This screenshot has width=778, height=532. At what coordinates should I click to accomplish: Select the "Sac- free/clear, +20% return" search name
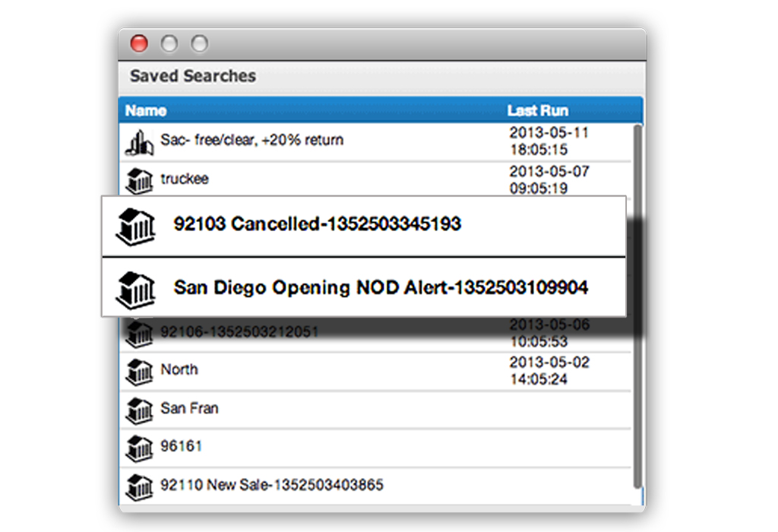(x=251, y=141)
